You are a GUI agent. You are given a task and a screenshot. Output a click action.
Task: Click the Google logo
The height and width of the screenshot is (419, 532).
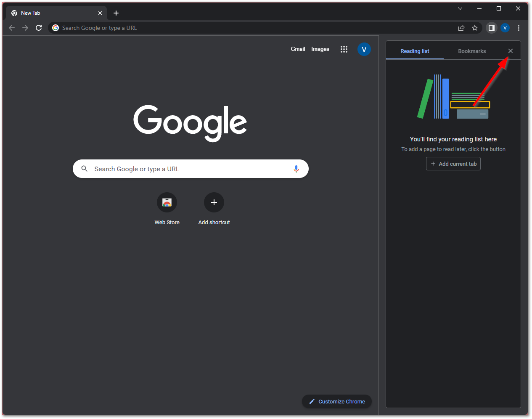pyautogui.click(x=190, y=123)
